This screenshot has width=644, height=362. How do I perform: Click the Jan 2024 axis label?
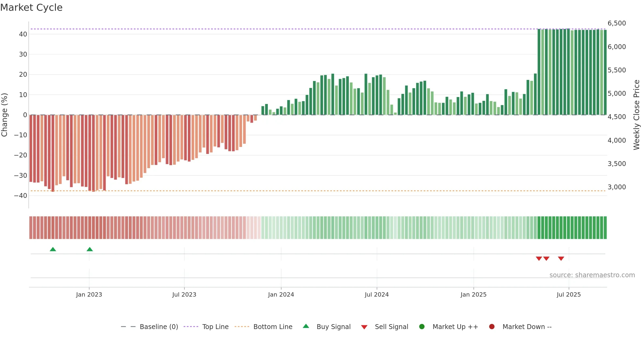(x=281, y=294)
